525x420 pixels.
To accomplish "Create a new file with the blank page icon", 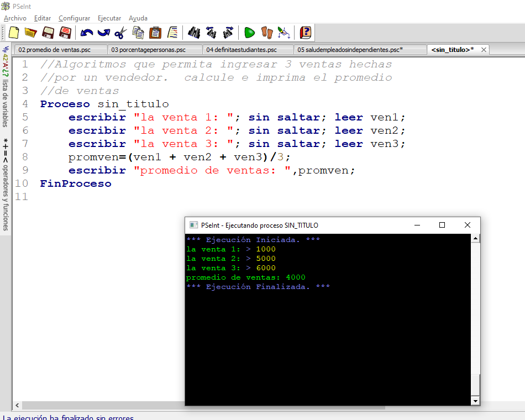I will click(x=14, y=33).
